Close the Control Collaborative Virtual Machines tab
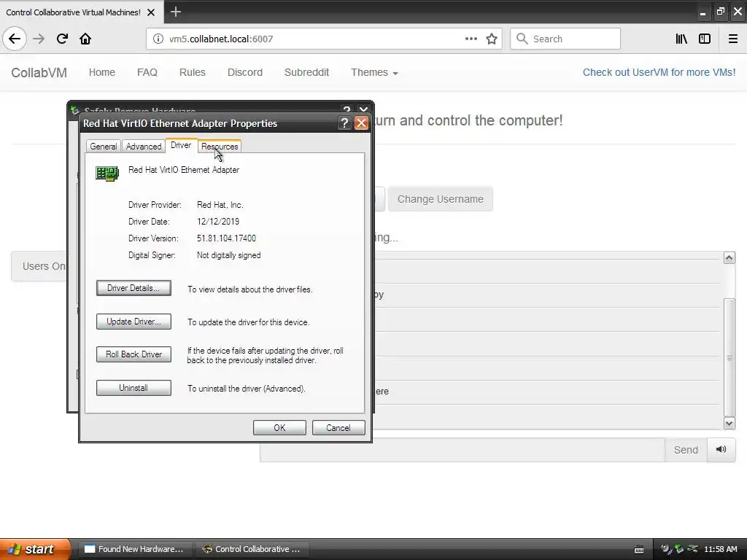 151,12
